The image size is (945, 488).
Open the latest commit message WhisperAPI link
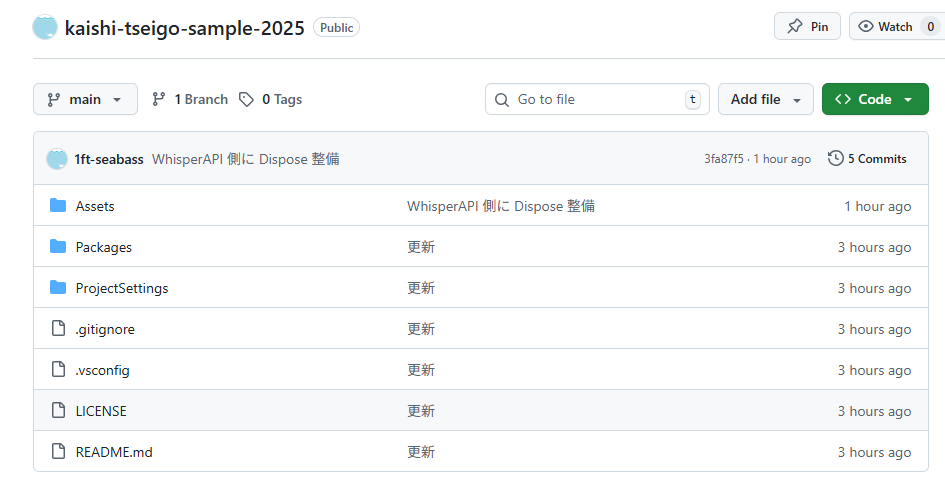tap(245, 159)
